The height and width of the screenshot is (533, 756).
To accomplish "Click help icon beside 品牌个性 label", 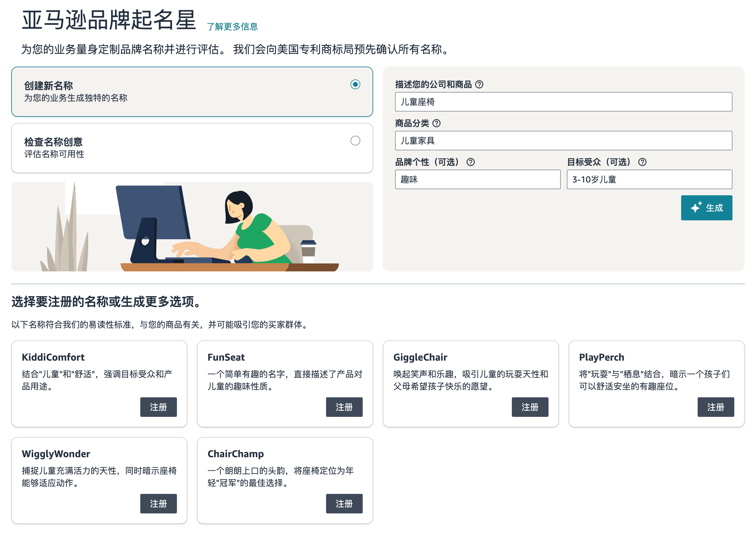I will (x=471, y=162).
